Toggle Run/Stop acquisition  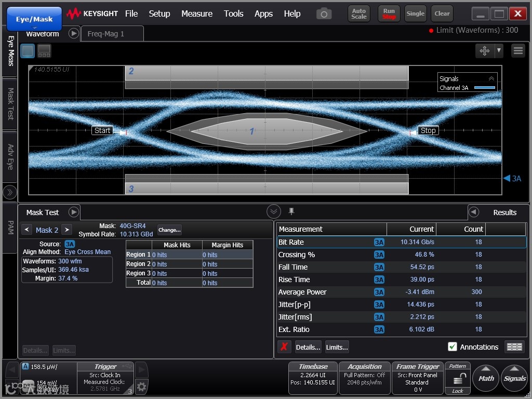click(x=389, y=14)
